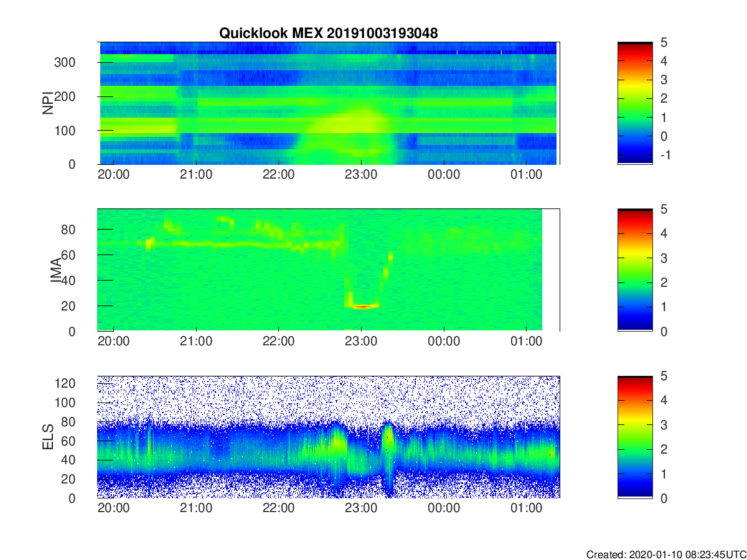Click the NPI panel colorbar

click(635, 103)
